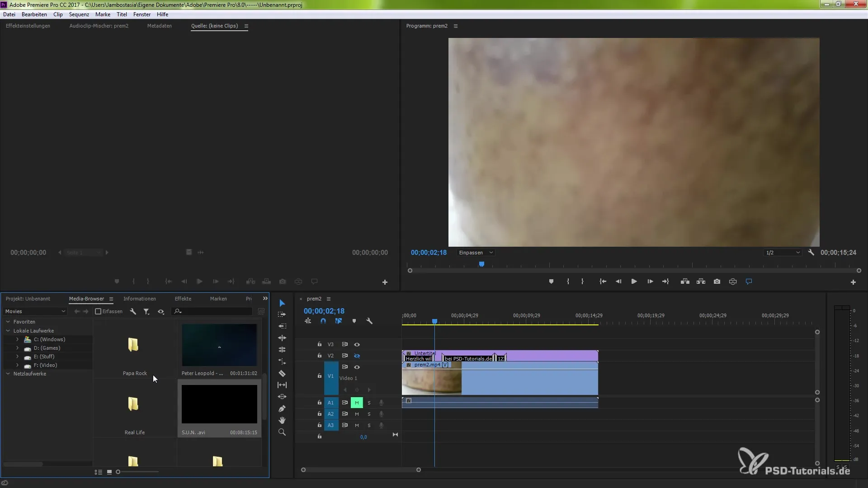Select the Razor tool
868x488 pixels.
pyautogui.click(x=282, y=373)
